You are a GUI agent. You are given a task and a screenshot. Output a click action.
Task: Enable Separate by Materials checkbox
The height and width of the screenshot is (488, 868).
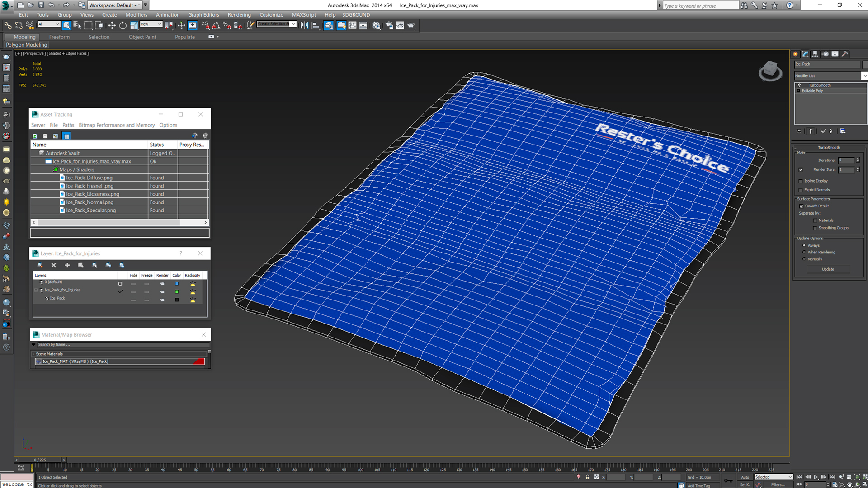pyautogui.click(x=815, y=221)
